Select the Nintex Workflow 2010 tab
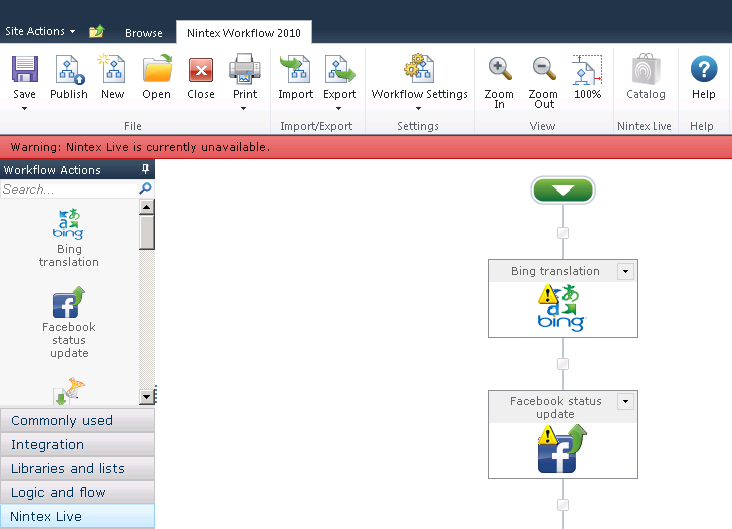 click(x=243, y=33)
